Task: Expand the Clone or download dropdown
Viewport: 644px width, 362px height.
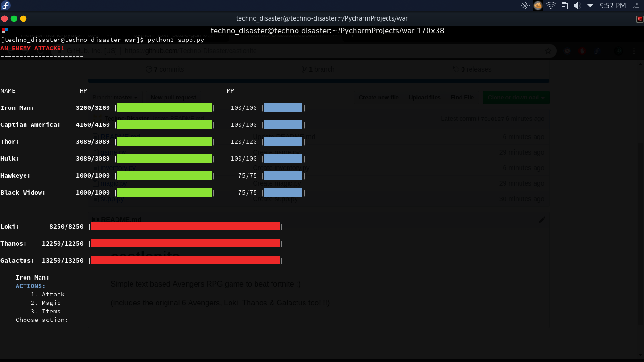Action: point(516,98)
